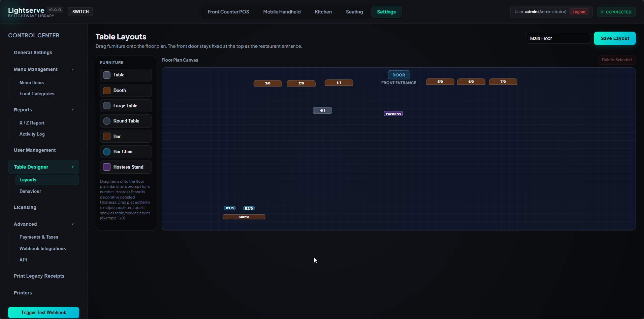Pick the Large Table swatch icon
644x319 pixels.
tap(107, 106)
